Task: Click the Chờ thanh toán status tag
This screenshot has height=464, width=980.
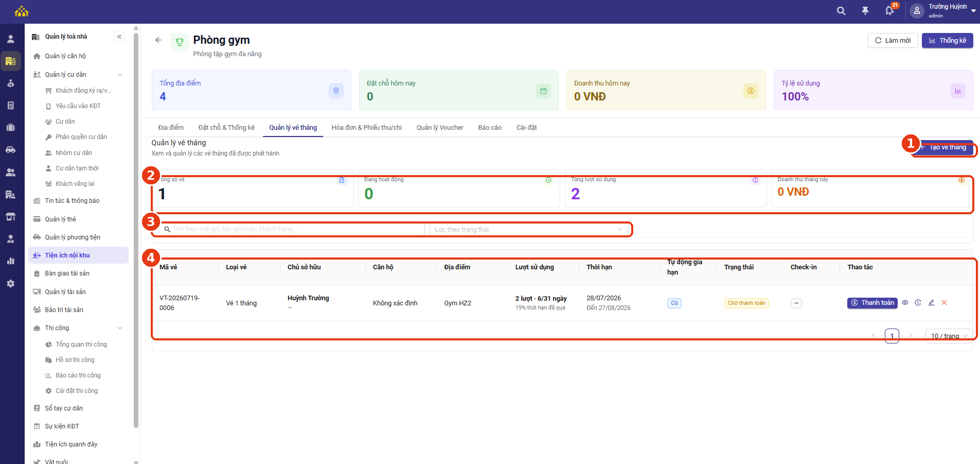Action: (x=746, y=303)
